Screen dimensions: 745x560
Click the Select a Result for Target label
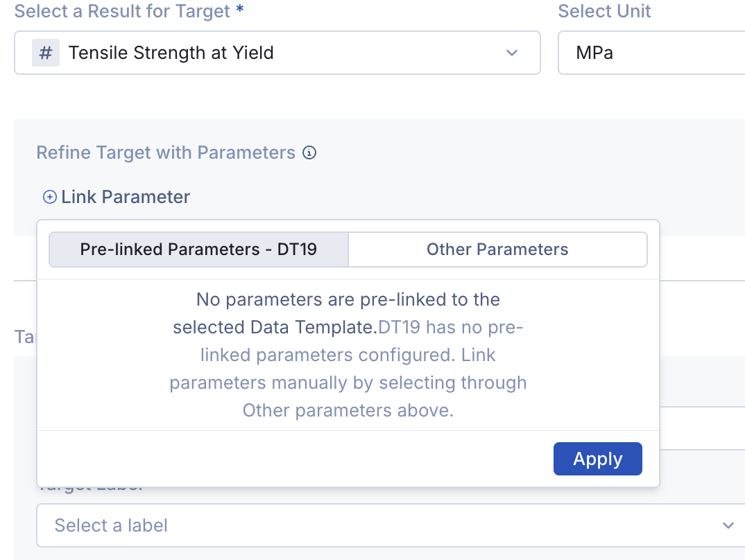[x=122, y=11]
